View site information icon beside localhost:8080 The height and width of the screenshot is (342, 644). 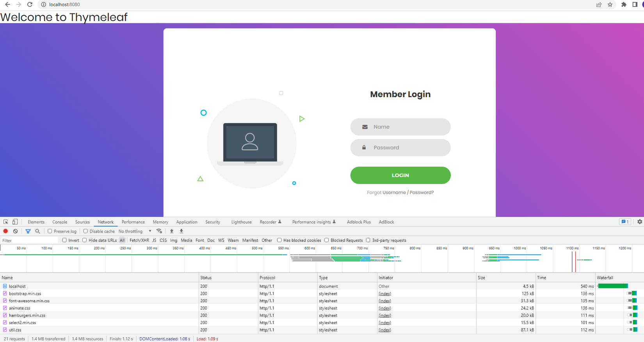(x=44, y=5)
